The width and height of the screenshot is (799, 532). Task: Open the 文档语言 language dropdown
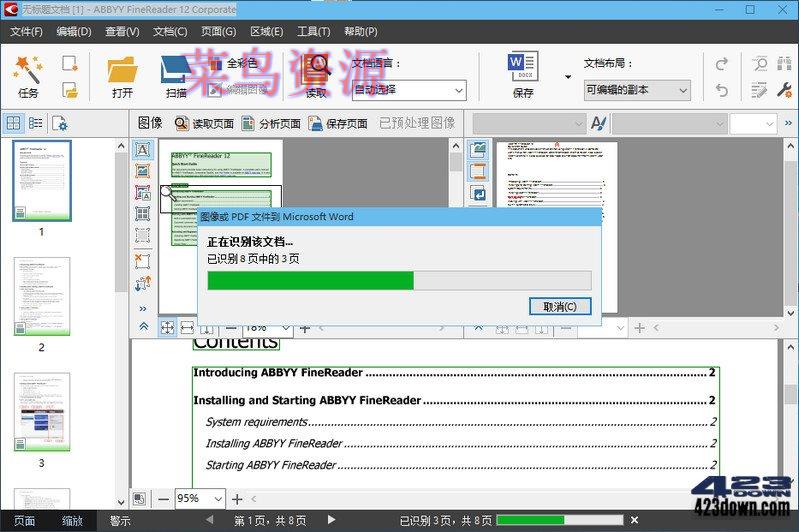409,91
